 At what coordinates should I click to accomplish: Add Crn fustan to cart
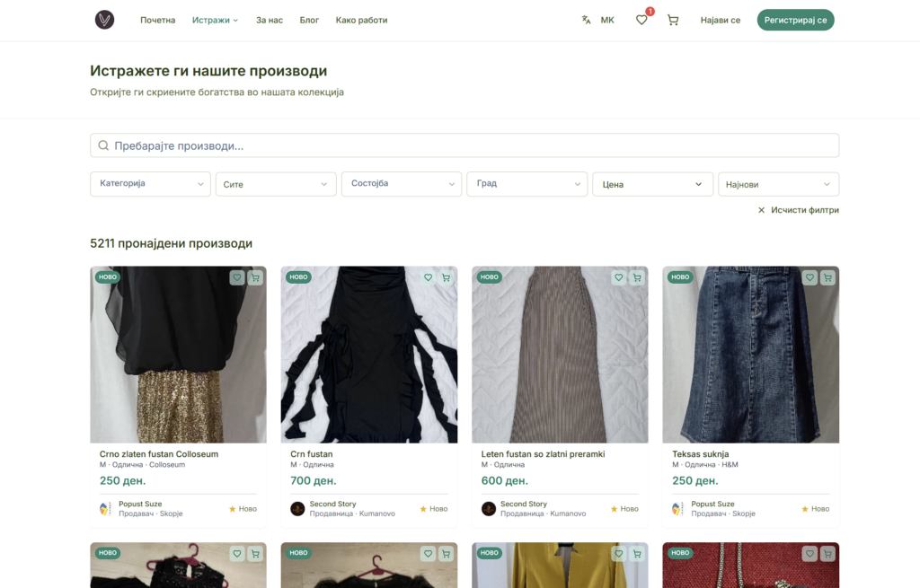pos(446,278)
